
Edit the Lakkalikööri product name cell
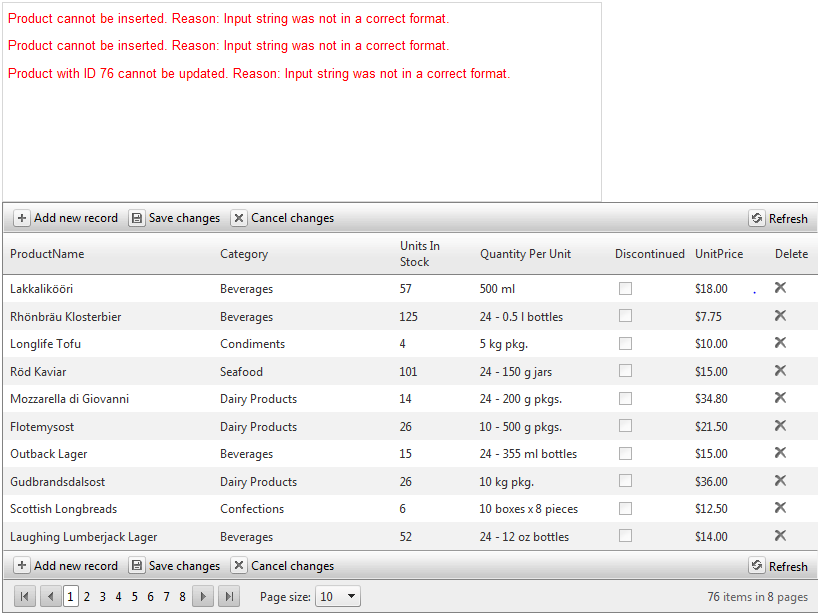[x=41, y=289]
